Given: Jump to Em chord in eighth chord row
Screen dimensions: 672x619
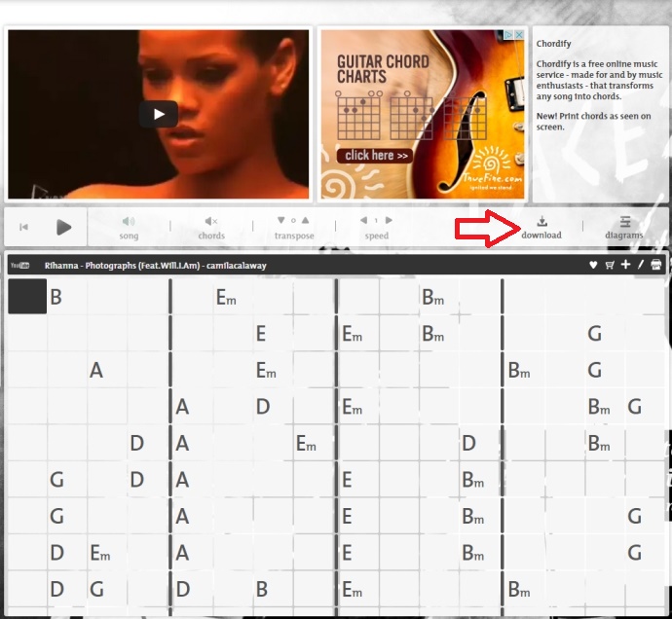Looking at the screenshot, I should point(100,553).
